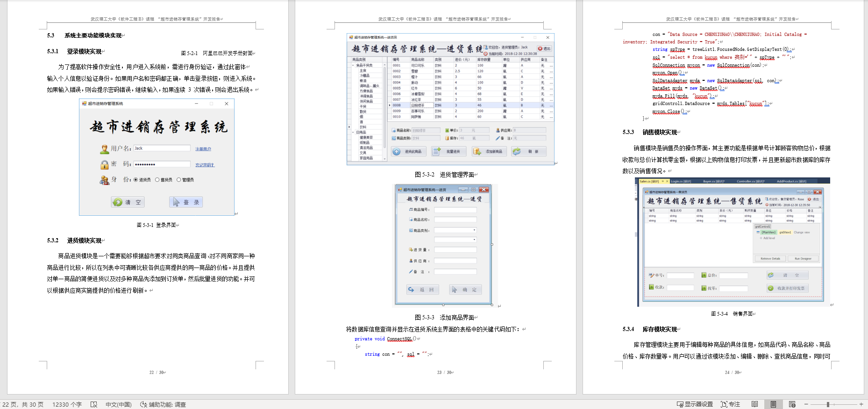
Task: Switch to Read Mode view
Action: pos(754,404)
